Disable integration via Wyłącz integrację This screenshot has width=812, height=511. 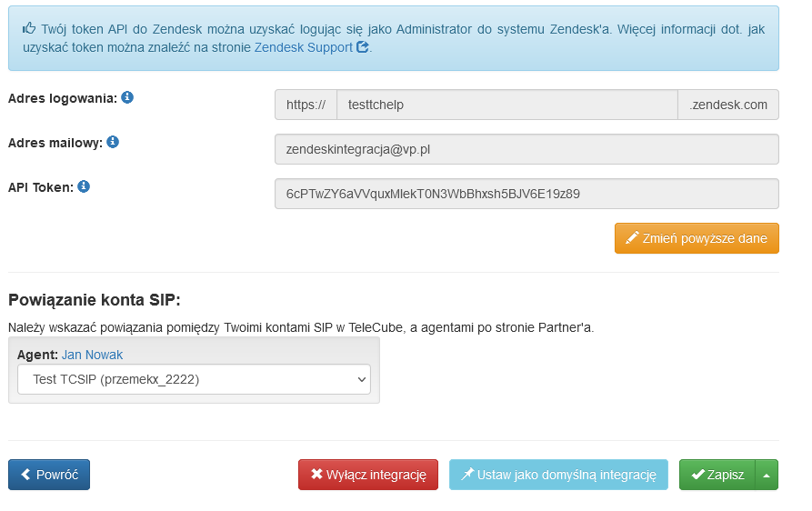point(368,475)
